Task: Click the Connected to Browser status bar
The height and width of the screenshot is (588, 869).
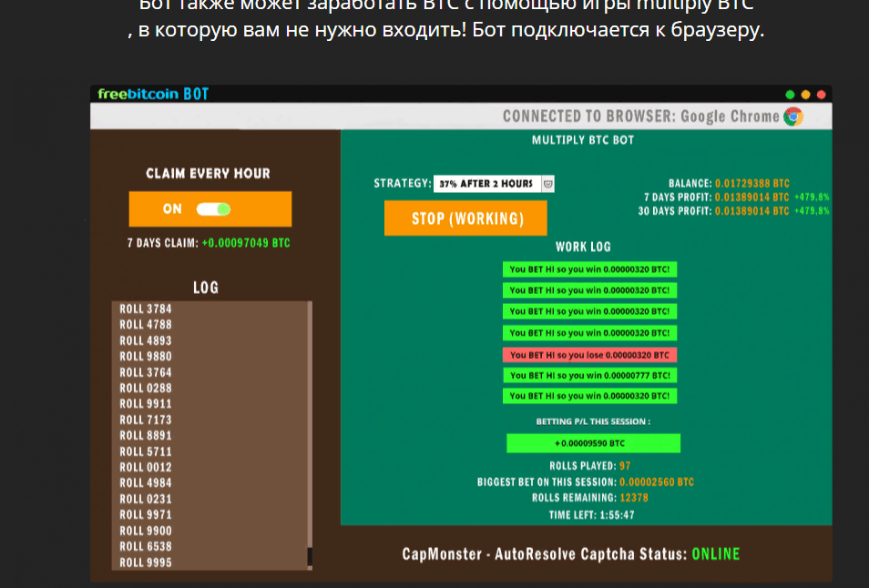Action: (x=638, y=117)
